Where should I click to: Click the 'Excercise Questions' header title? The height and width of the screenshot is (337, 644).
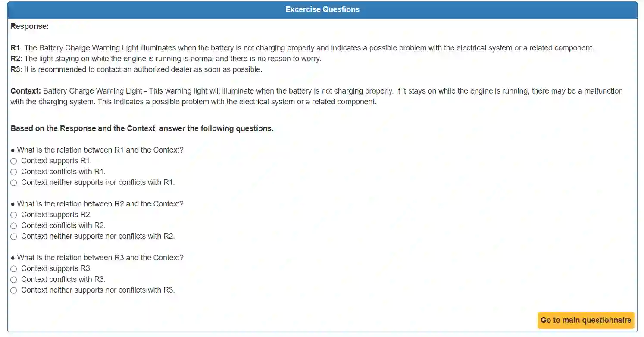pos(322,9)
